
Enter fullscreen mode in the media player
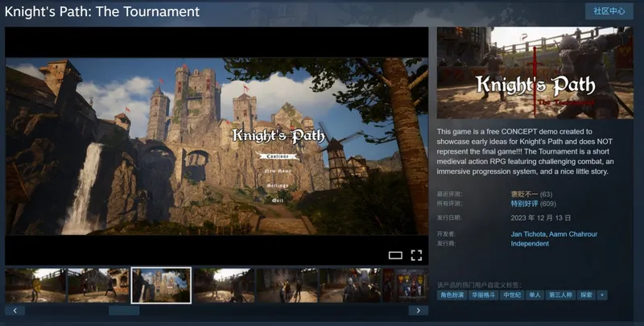click(416, 255)
